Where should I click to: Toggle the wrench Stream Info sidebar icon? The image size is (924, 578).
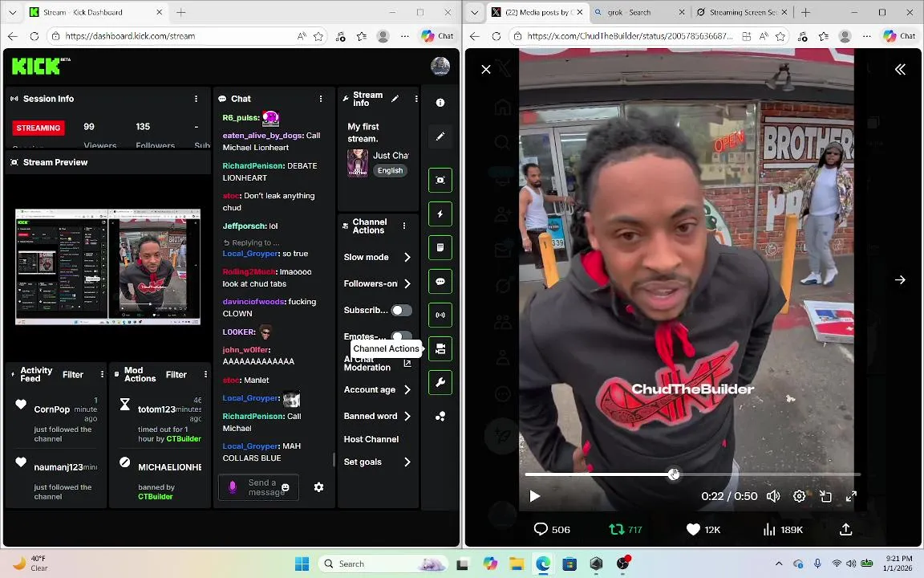(440, 382)
